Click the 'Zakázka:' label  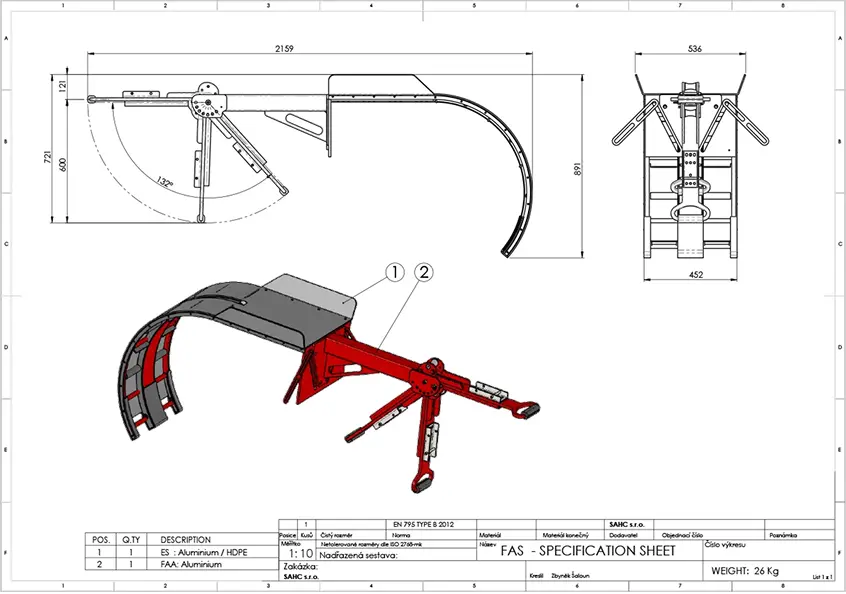(x=301, y=566)
